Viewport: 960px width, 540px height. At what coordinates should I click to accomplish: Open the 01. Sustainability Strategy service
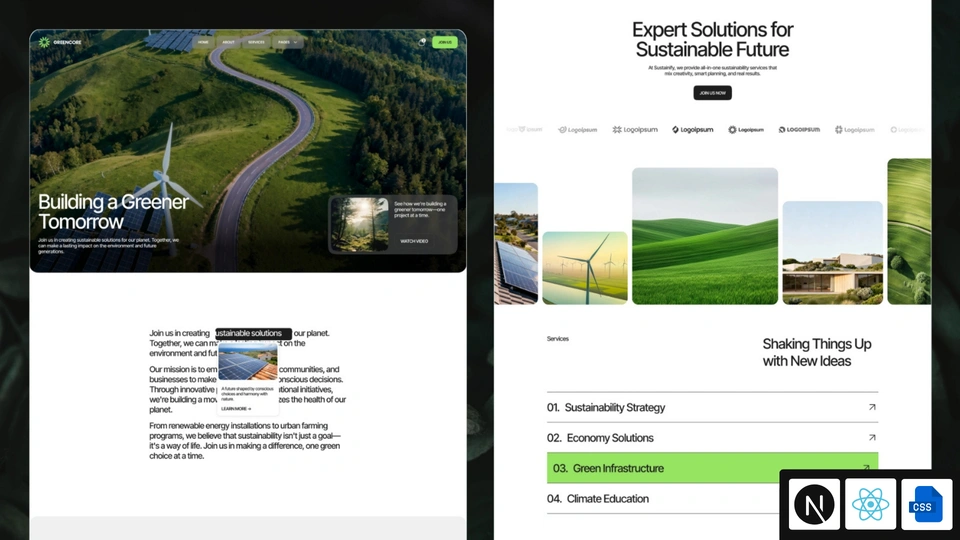[712, 407]
